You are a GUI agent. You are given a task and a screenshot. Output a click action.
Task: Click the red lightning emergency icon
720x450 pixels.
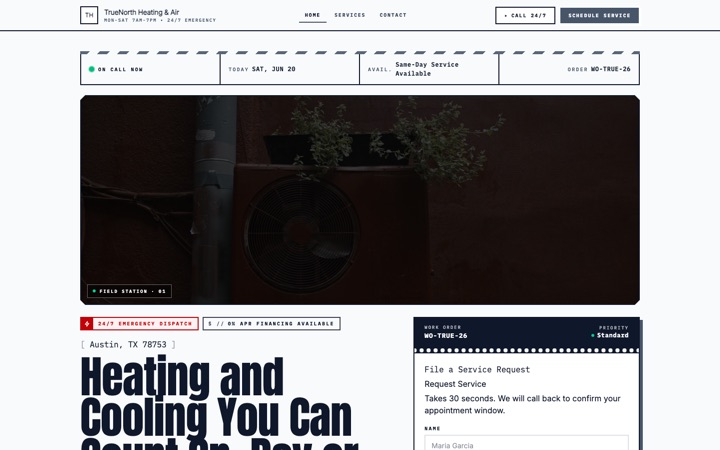87,324
